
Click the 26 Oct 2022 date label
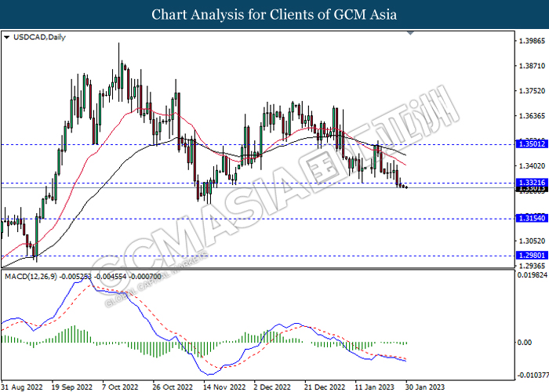pos(173,387)
